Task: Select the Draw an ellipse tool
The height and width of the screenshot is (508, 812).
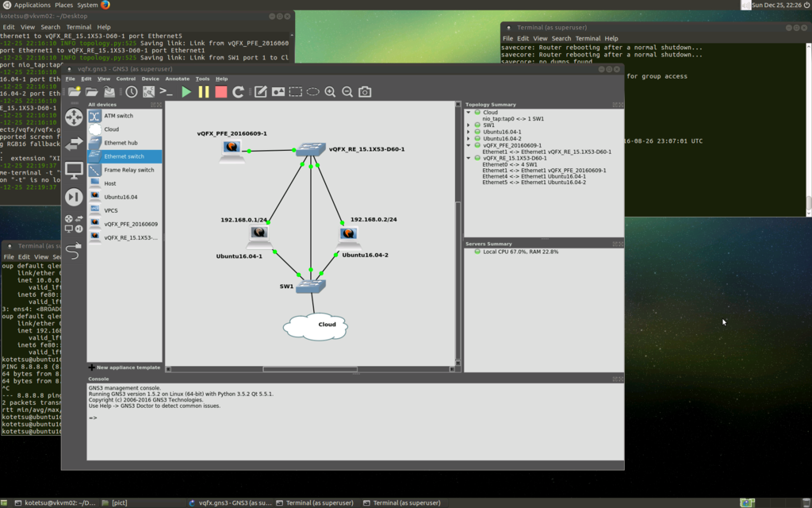Action: pos(312,92)
